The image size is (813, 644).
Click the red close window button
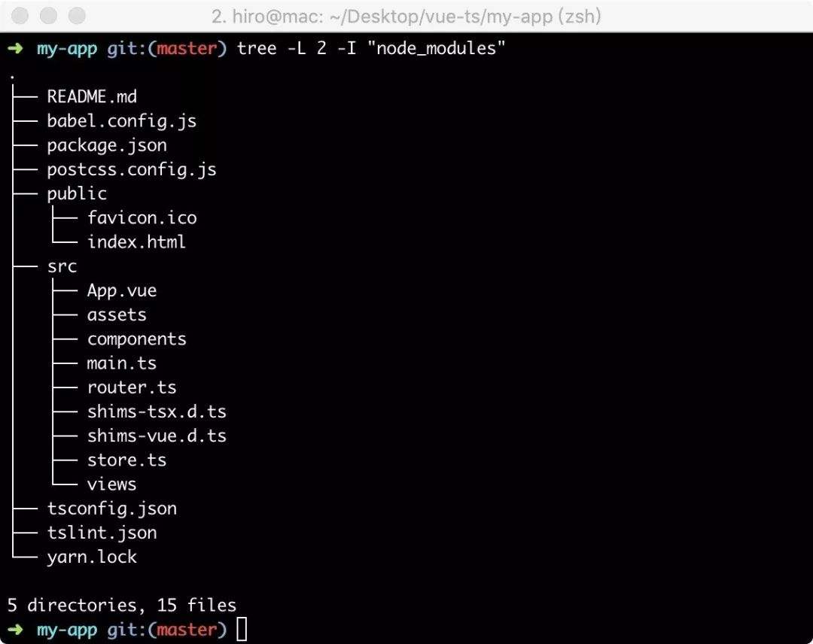pyautogui.click(x=20, y=16)
